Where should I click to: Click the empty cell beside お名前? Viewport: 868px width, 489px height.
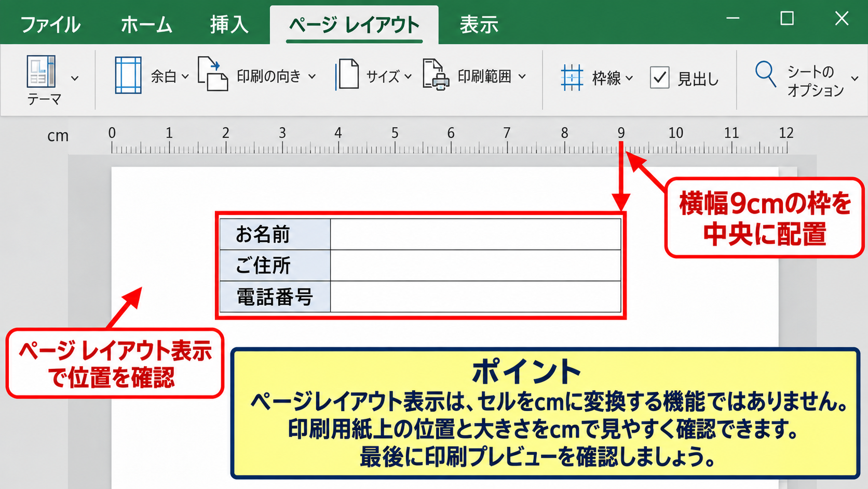(x=476, y=234)
